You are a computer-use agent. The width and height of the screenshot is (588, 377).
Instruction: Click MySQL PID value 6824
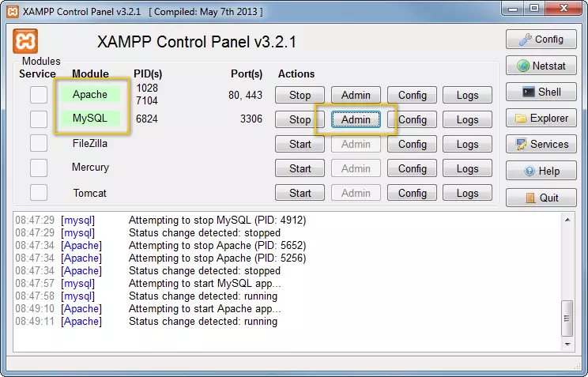[147, 119]
